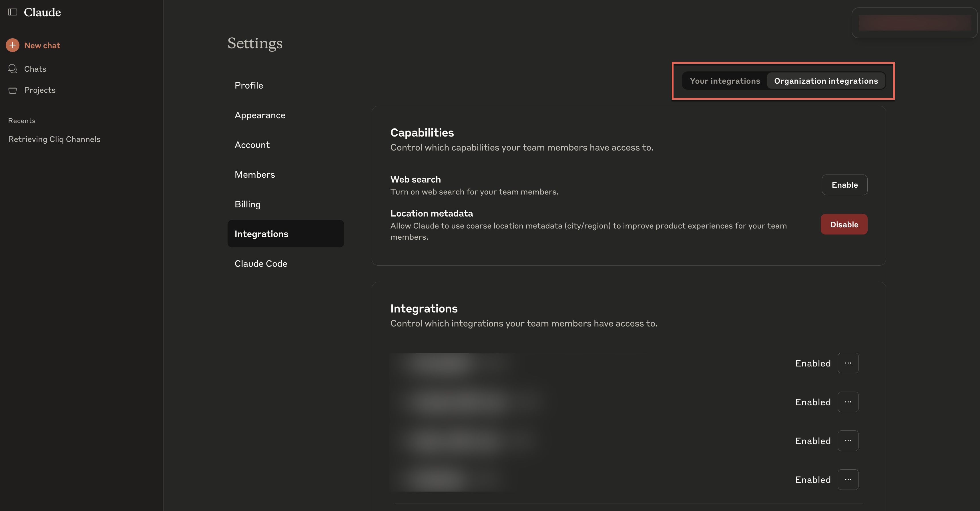This screenshot has width=980, height=511.
Task: Open the Members settings page
Action: tap(254, 175)
